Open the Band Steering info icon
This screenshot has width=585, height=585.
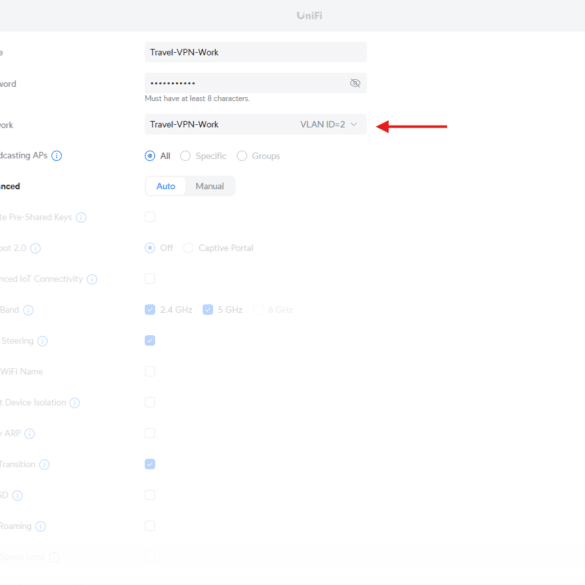click(x=43, y=341)
